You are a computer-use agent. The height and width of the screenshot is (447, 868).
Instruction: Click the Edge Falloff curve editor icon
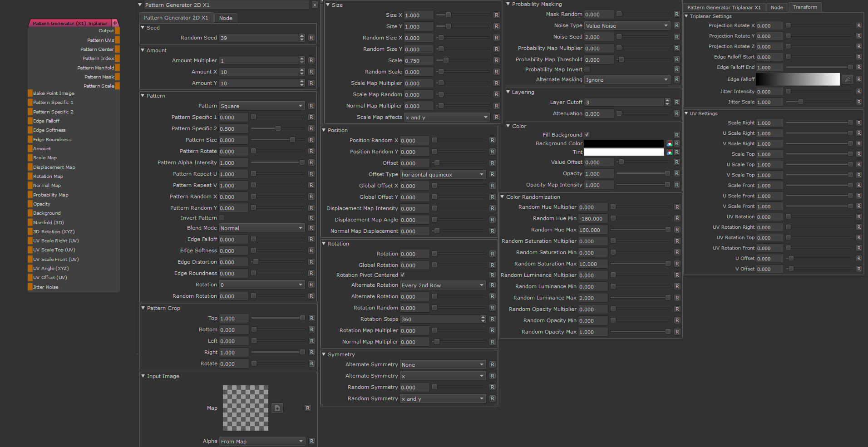click(847, 79)
